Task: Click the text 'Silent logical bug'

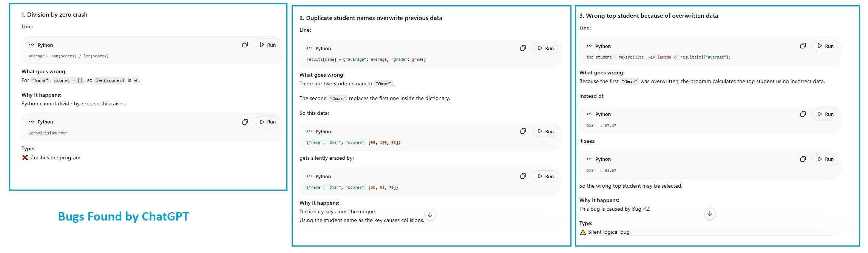Action: (x=609, y=232)
